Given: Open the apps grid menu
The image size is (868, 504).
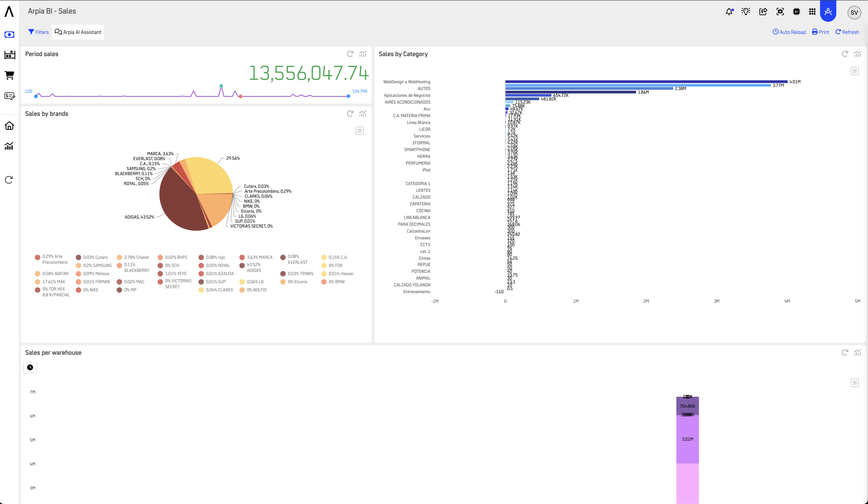Looking at the screenshot, I should click(x=812, y=12).
